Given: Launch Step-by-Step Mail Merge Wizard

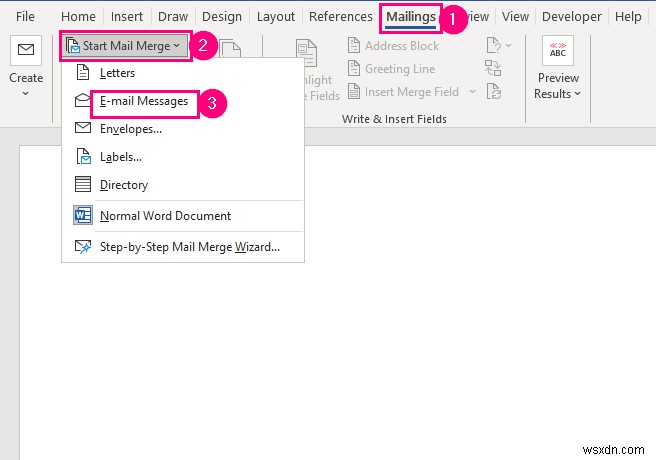Looking at the screenshot, I should pyautogui.click(x=183, y=247).
